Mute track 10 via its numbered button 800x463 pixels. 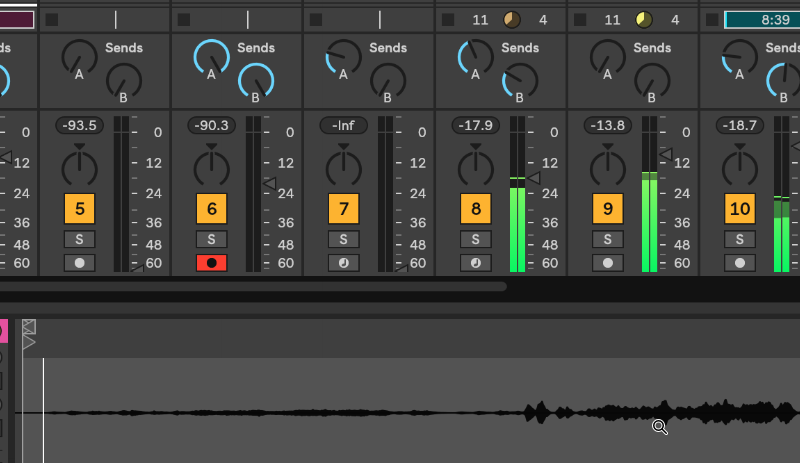(x=739, y=209)
